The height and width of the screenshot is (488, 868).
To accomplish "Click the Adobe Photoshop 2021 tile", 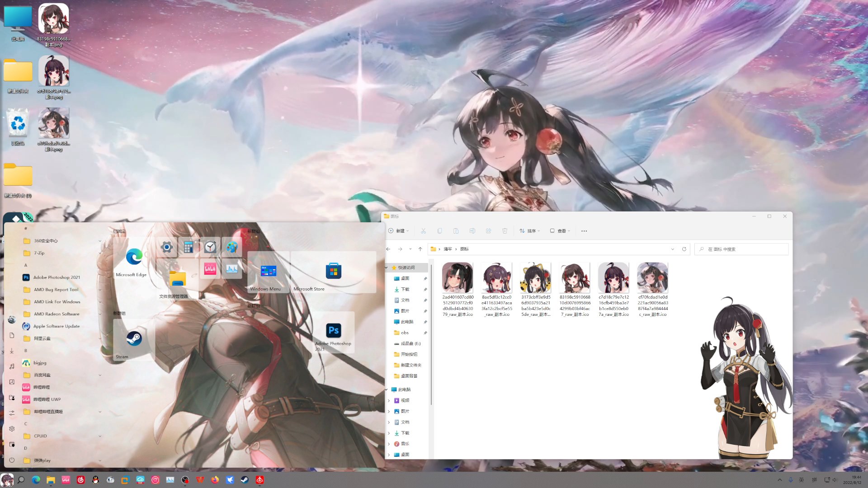I will pyautogui.click(x=333, y=331).
